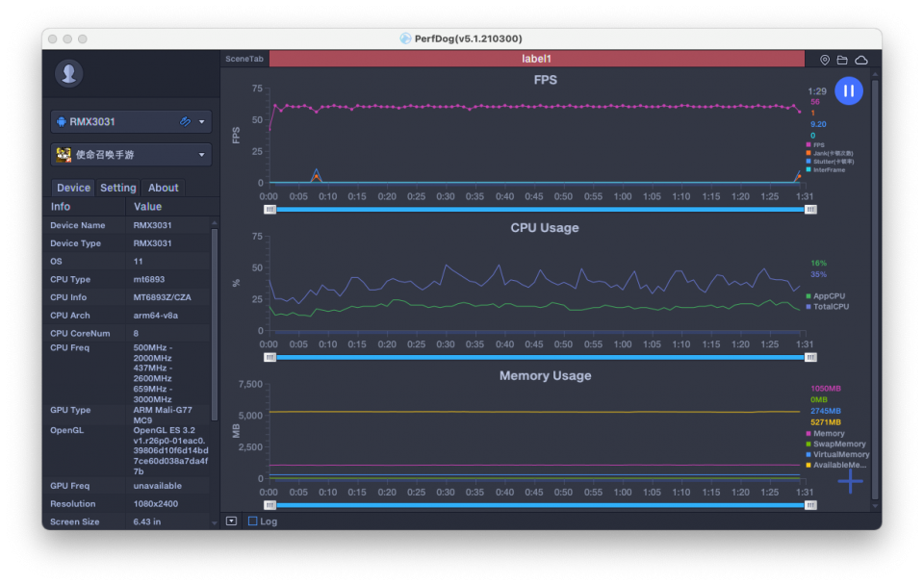Click the label1 scene bar
924x584 pixels.
click(x=536, y=59)
